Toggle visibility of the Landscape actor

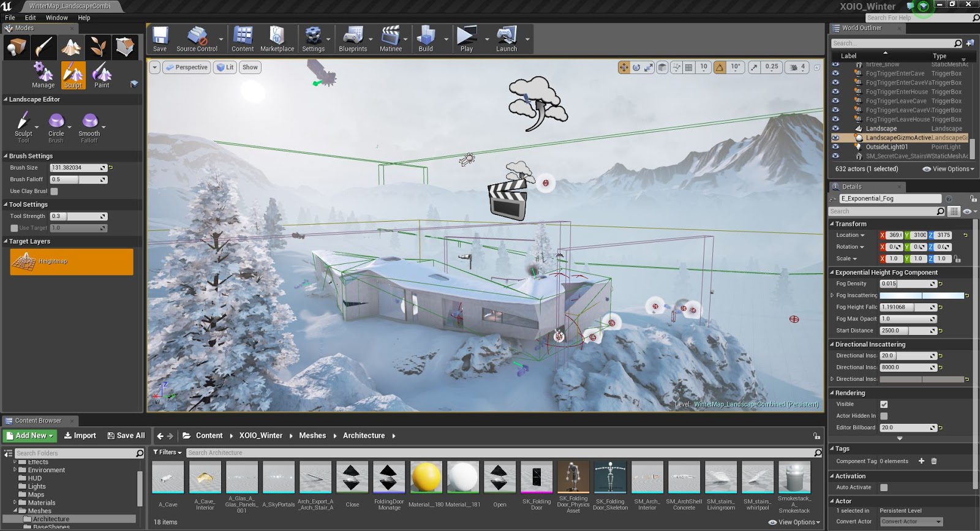point(835,129)
